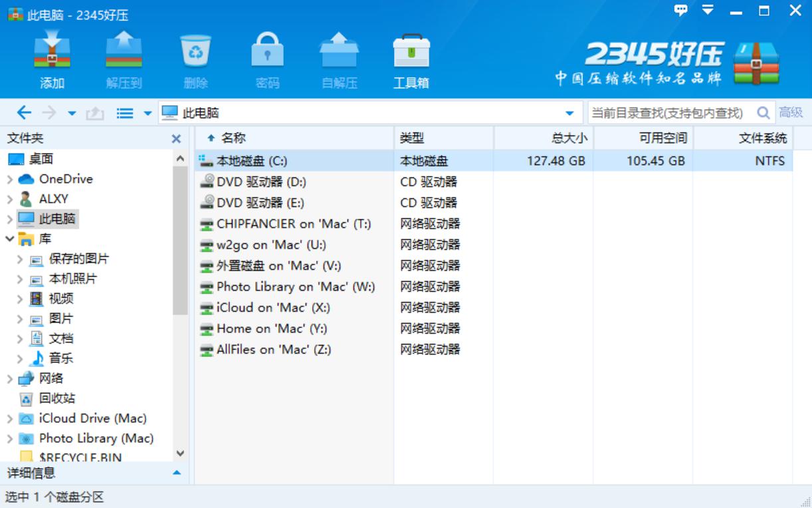
Task: Sort by the 名称 column header
Action: tap(294, 138)
